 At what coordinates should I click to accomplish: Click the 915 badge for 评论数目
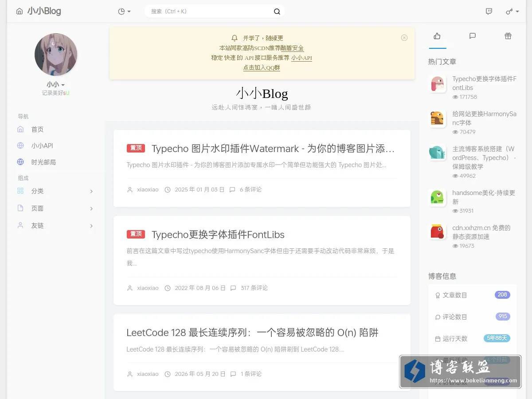click(503, 317)
